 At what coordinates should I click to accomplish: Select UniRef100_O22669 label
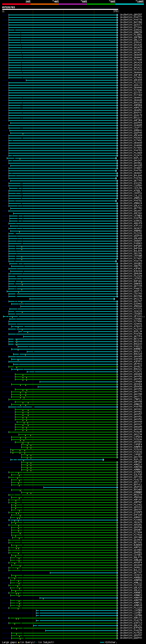click(131, 50)
